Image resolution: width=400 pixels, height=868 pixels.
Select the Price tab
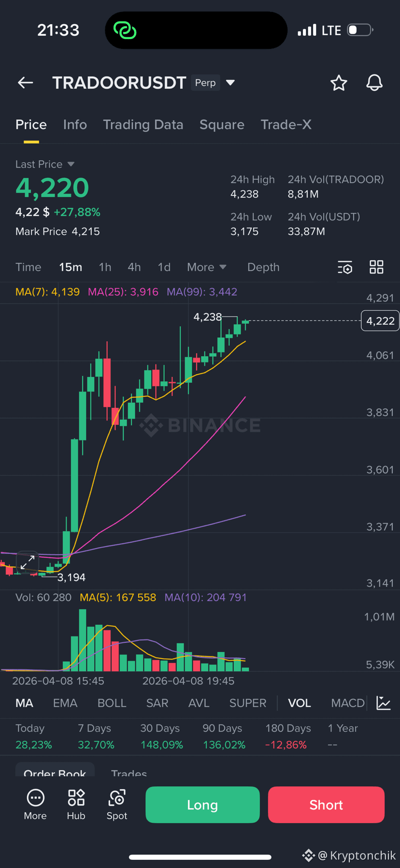(x=31, y=125)
